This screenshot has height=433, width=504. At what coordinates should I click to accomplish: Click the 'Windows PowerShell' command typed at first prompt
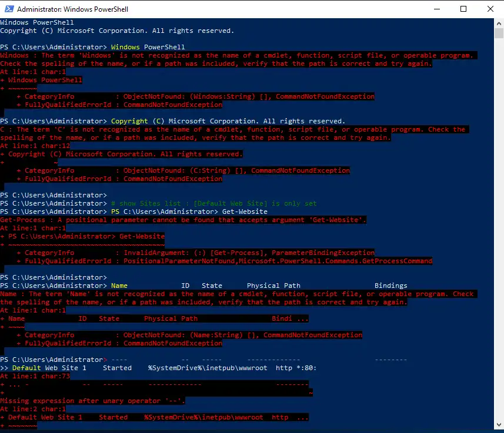148,47
